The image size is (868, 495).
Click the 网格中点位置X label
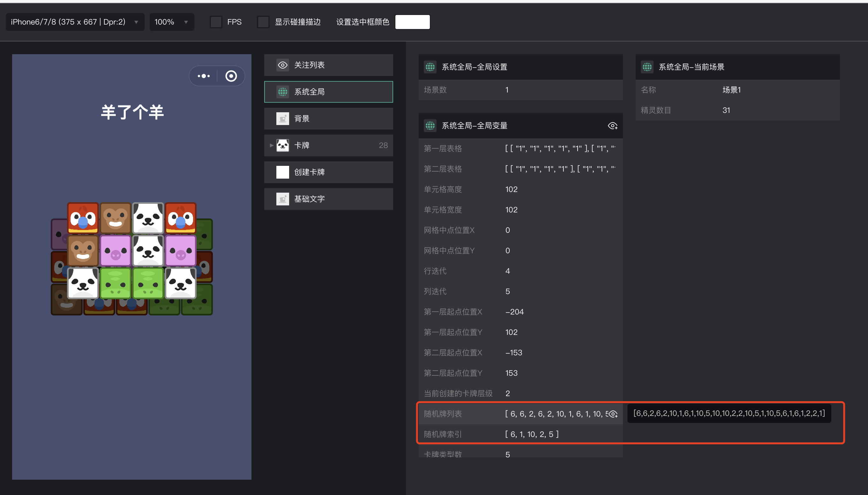[x=449, y=230]
